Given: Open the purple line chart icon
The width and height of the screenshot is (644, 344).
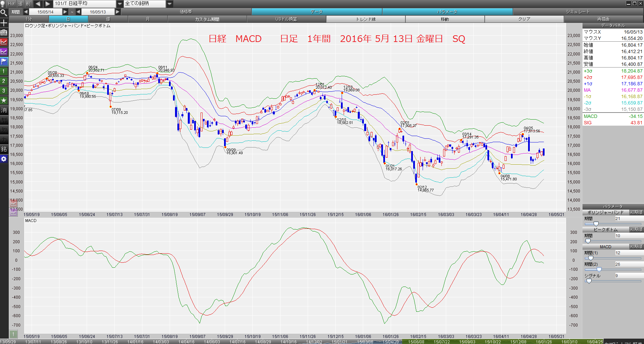Looking at the screenshot, I should pos(4,52).
